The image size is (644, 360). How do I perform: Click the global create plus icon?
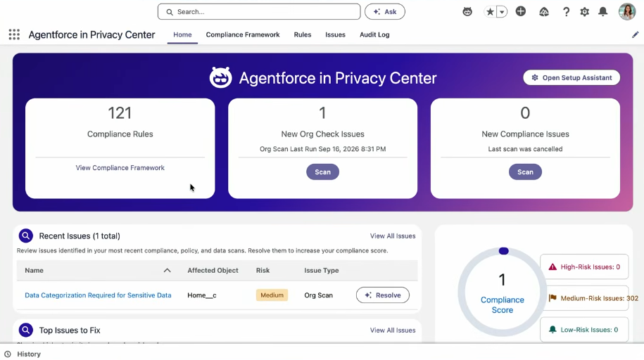point(521,11)
